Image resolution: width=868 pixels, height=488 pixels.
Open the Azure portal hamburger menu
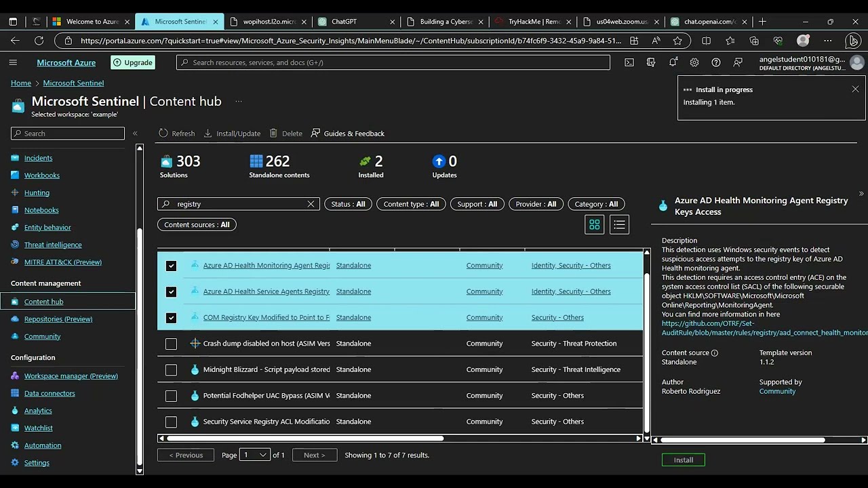pyautogui.click(x=13, y=62)
